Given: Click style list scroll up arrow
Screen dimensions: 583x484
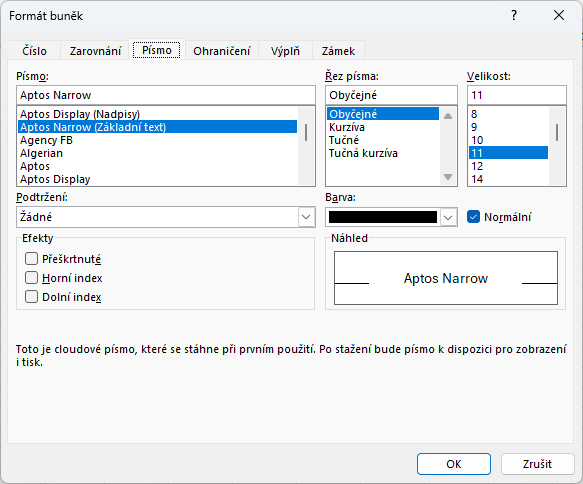Looking at the screenshot, I should [448, 116].
